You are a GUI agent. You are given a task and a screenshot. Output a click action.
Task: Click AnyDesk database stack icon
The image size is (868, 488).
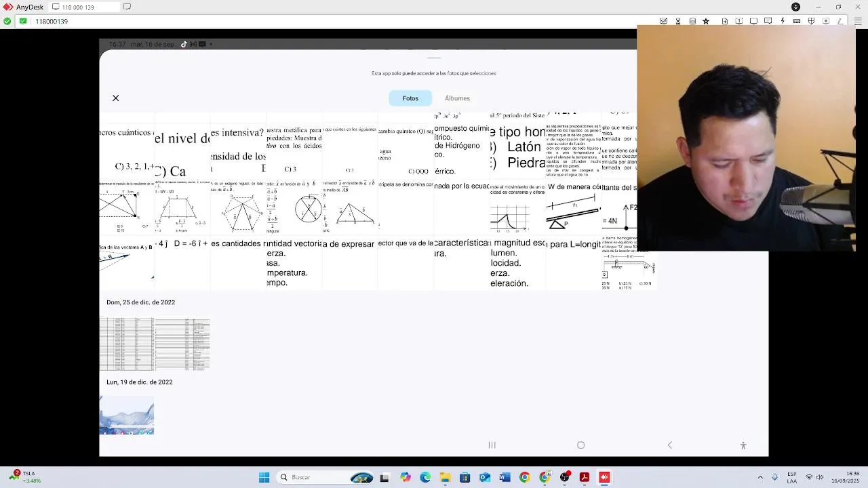click(x=692, y=21)
